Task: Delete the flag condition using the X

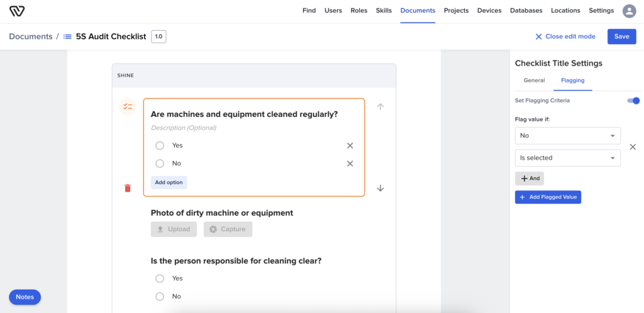Action: tap(633, 146)
